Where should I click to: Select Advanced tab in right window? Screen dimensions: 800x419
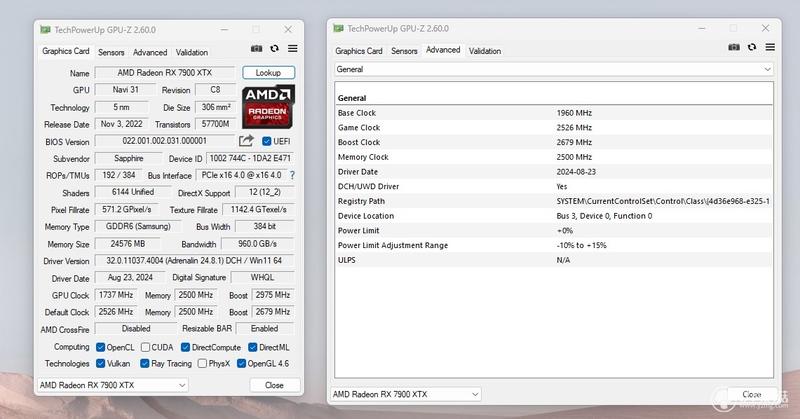[x=443, y=50]
